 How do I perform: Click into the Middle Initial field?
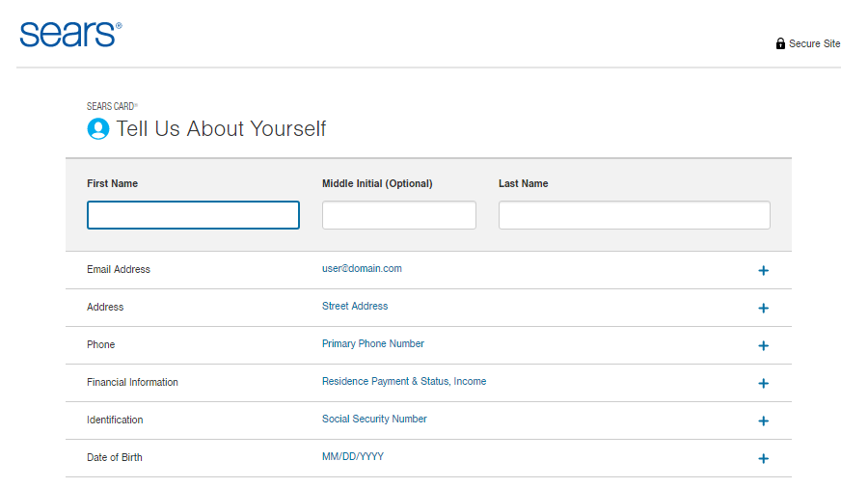coord(399,215)
